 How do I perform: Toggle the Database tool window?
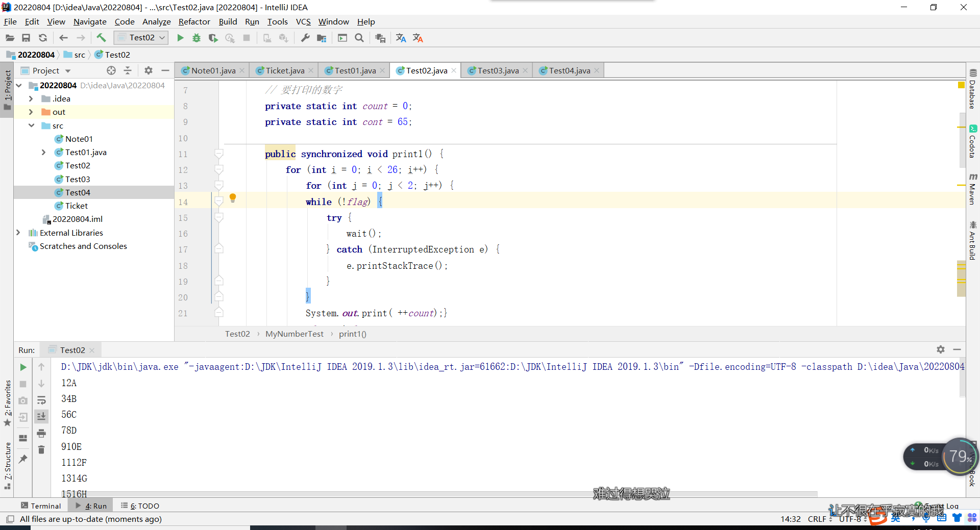coord(972,89)
